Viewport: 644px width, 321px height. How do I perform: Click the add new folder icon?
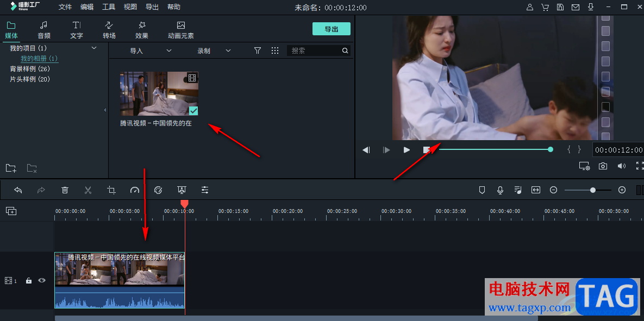coord(11,168)
